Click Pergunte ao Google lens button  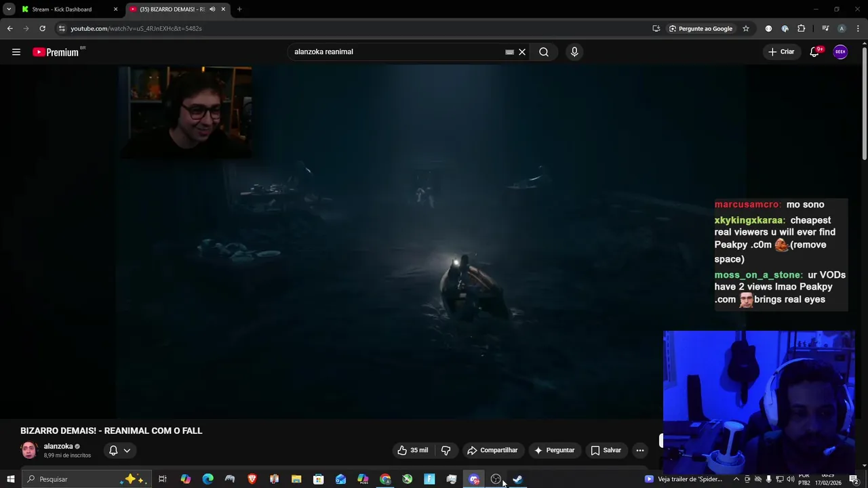coord(701,28)
